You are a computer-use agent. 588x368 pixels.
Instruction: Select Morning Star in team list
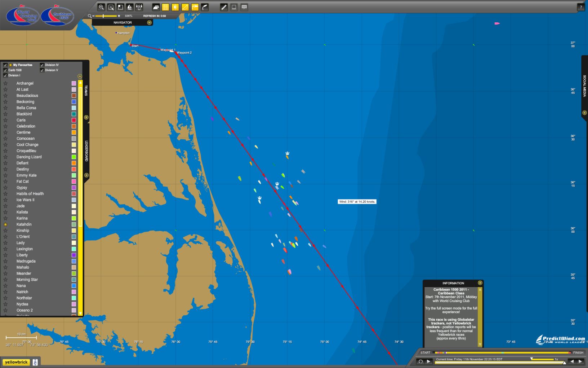pyautogui.click(x=27, y=280)
